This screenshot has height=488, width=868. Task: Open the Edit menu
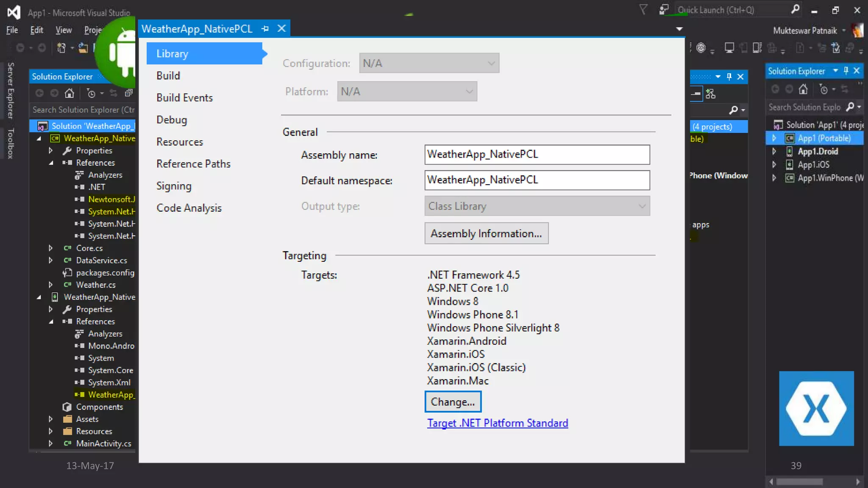[x=36, y=30]
